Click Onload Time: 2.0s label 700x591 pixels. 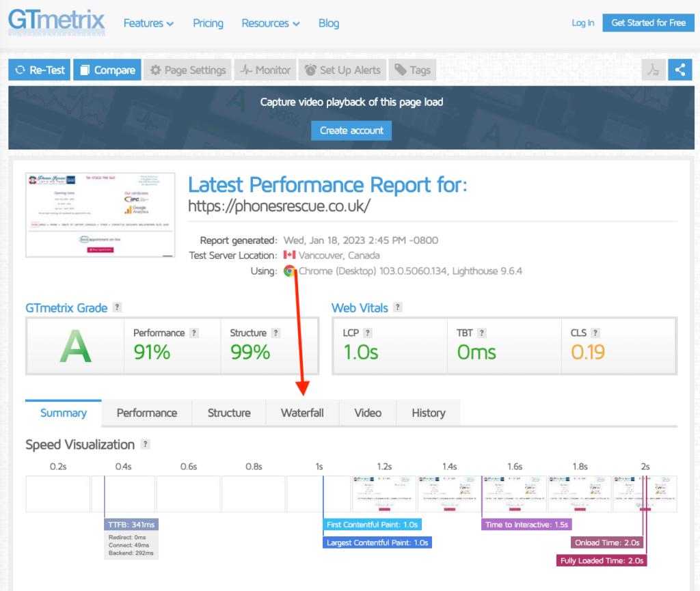pos(607,542)
